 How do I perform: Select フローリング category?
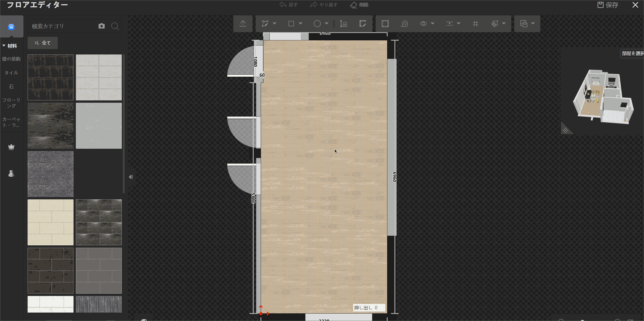coord(11,103)
